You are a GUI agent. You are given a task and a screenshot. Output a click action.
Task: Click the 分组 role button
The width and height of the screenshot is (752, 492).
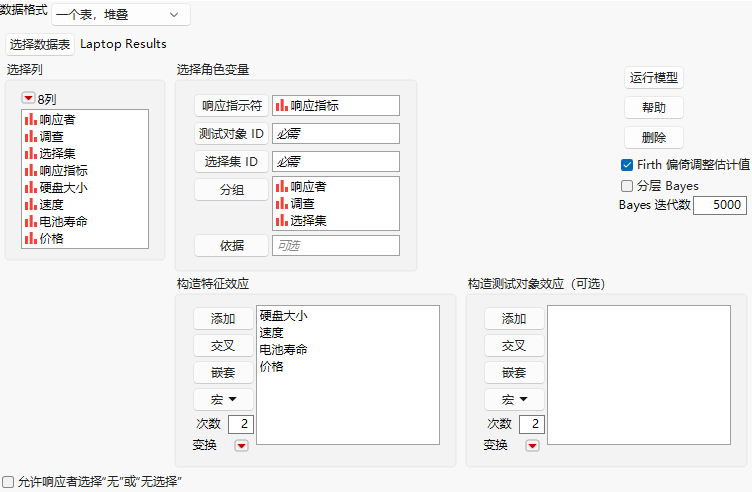(x=232, y=190)
